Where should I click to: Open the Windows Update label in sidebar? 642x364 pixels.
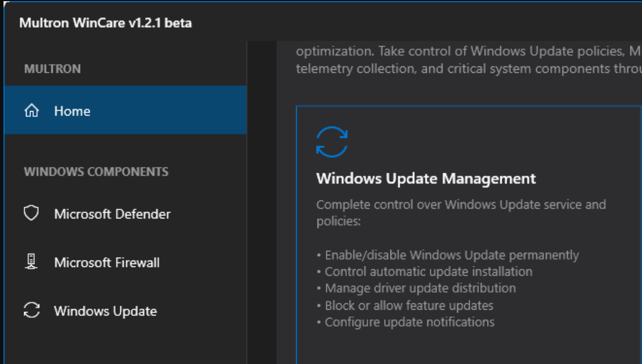click(x=105, y=311)
